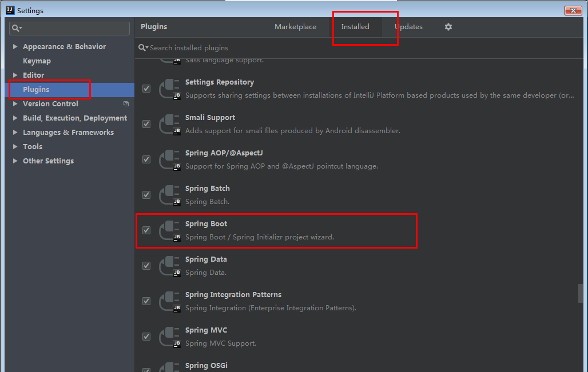Switch to the Installed tab

(x=355, y=27)
